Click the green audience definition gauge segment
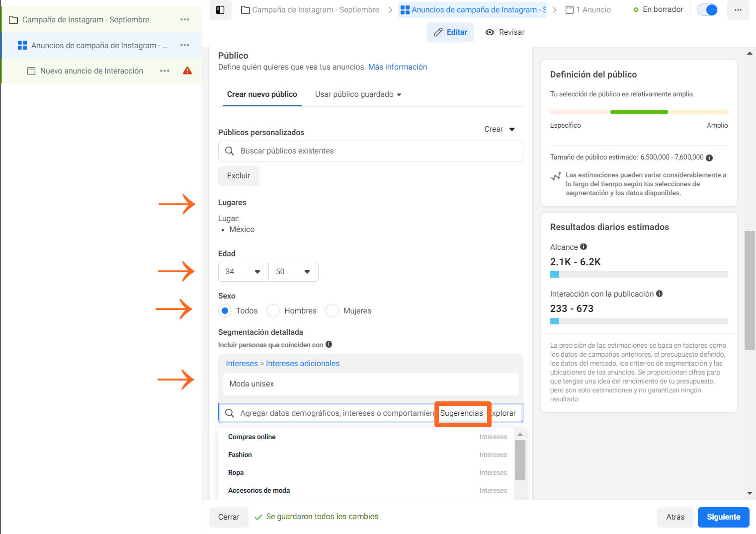Viewport: 756px width, 534px height. pyautogui.click(x=639, y=112)
